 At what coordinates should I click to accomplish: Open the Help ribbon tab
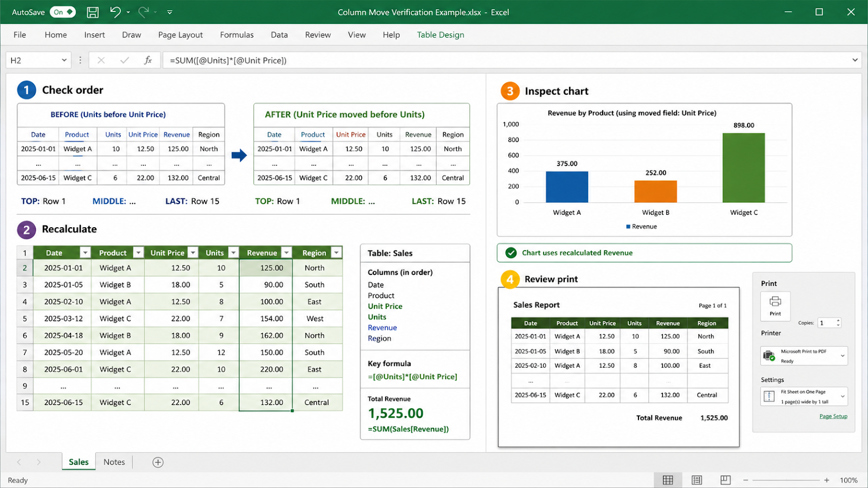[391, 35]
